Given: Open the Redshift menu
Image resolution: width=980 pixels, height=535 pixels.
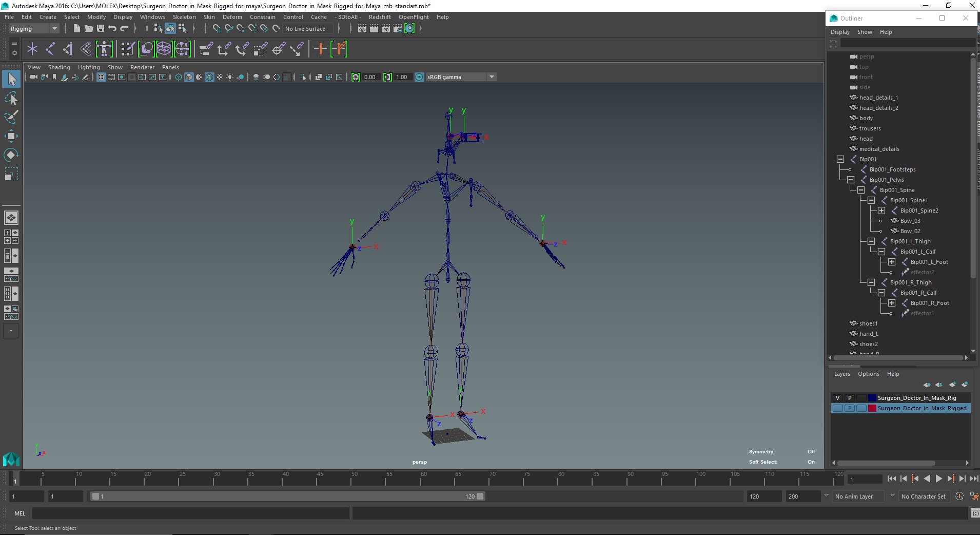Looking at the screenshot, I should (x=380, y=17).
